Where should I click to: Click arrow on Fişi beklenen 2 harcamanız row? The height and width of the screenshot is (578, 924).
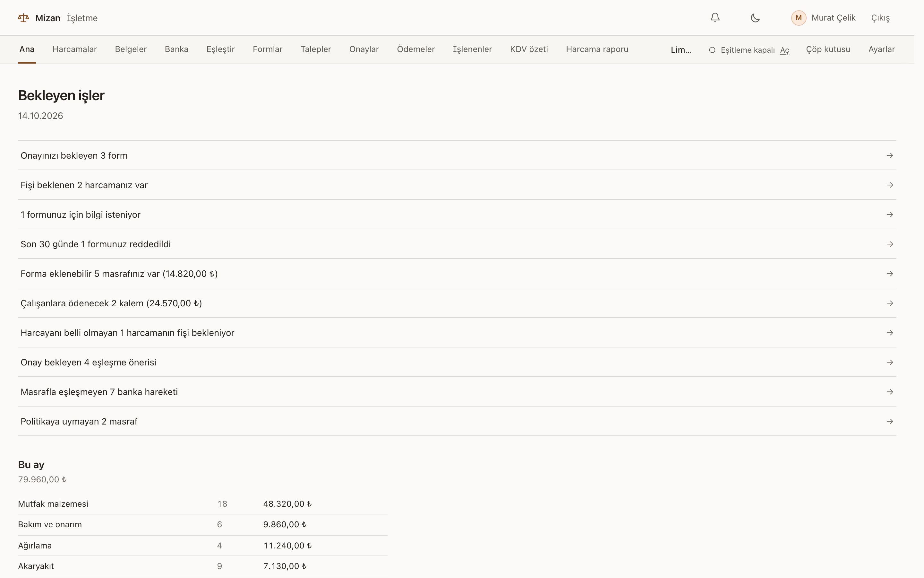point(890,185)
